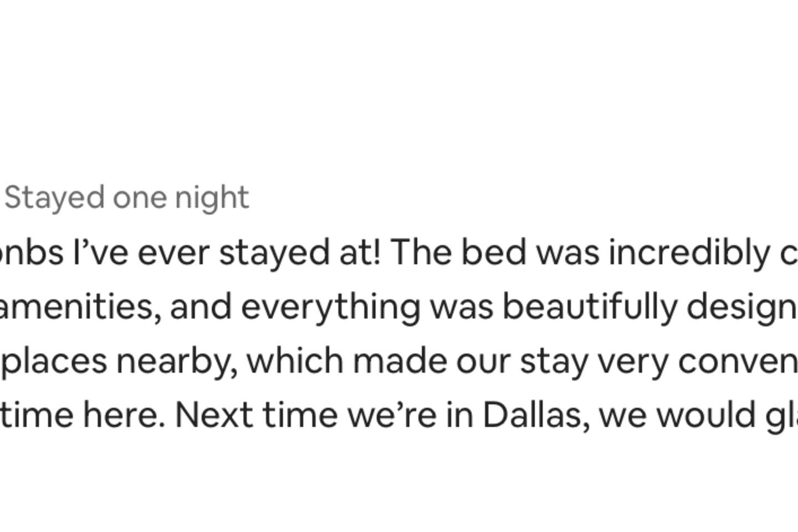The height and width of the screenshot is (532, 798).
Task: Click the word "nearby," in the review
Action: (x=177, y=362)
